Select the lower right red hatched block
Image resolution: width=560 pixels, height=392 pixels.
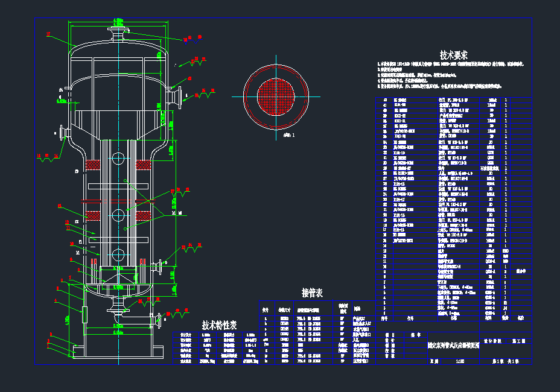tap(143, 215)
